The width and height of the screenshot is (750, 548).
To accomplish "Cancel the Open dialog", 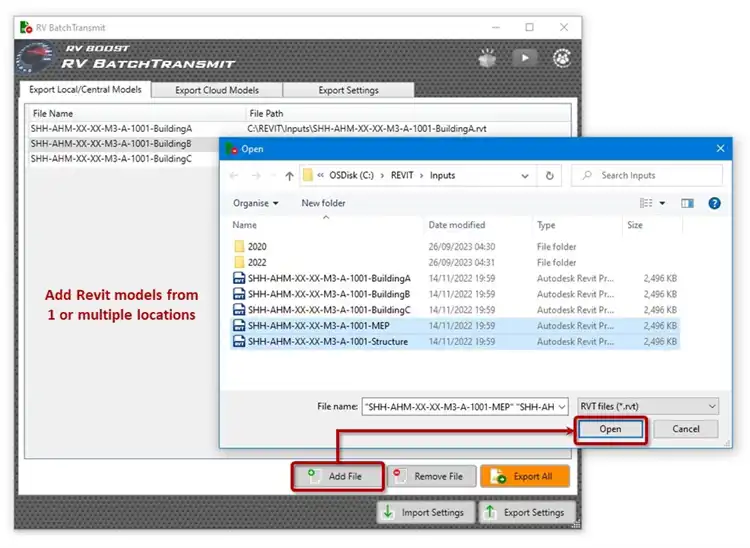I will point(686,429).
